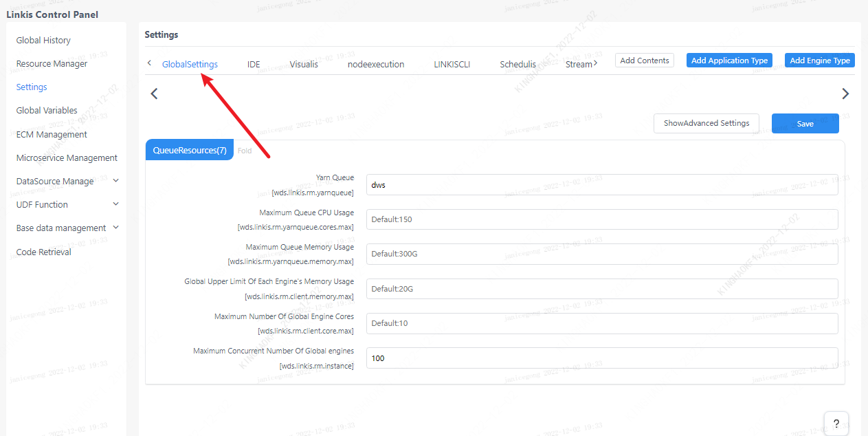
Task: Click the large left arrow below tabs
Action: [x=154, y=94]
